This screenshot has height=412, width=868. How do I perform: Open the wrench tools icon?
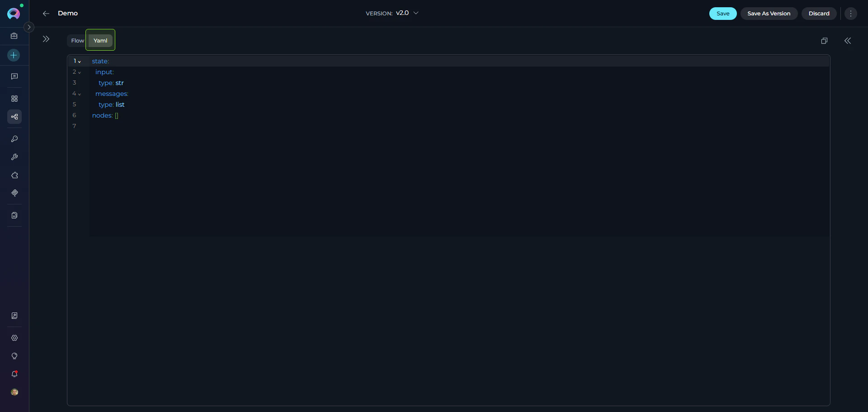click(14, 157)
